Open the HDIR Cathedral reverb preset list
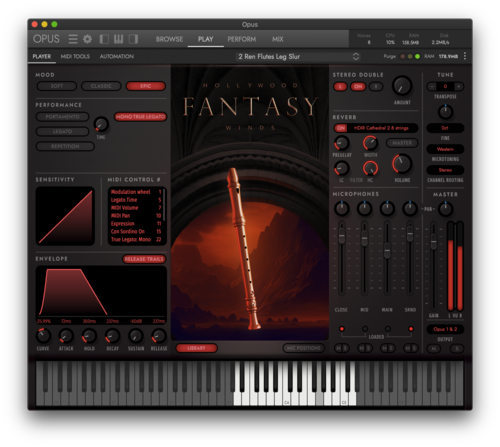Viewport: 500px width, 447px height. (382, 128)
